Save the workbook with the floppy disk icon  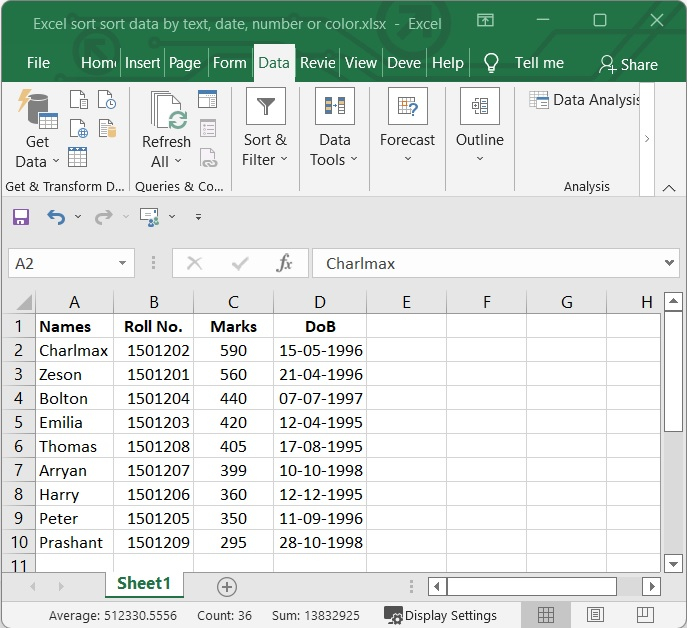pos(21,217)
